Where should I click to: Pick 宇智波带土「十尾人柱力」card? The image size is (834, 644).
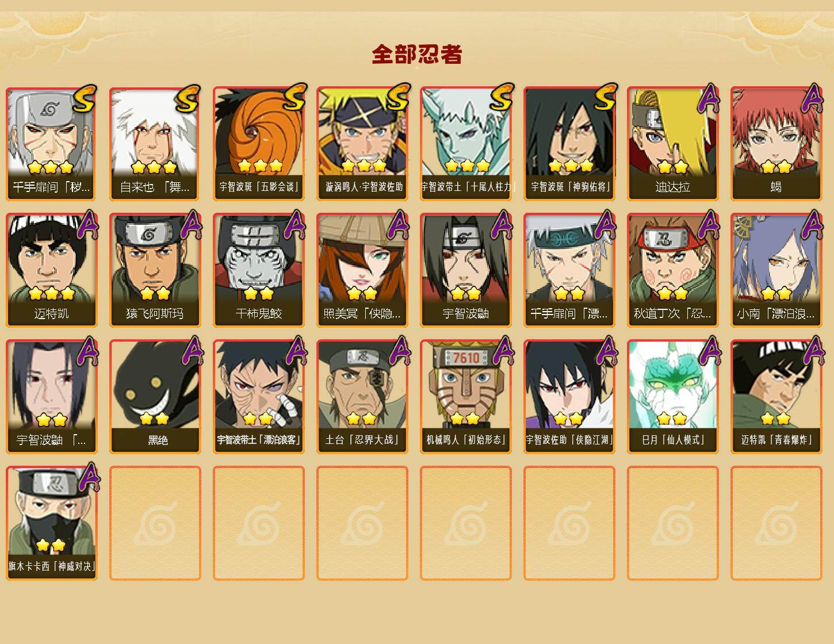click(x=466, y=144)
